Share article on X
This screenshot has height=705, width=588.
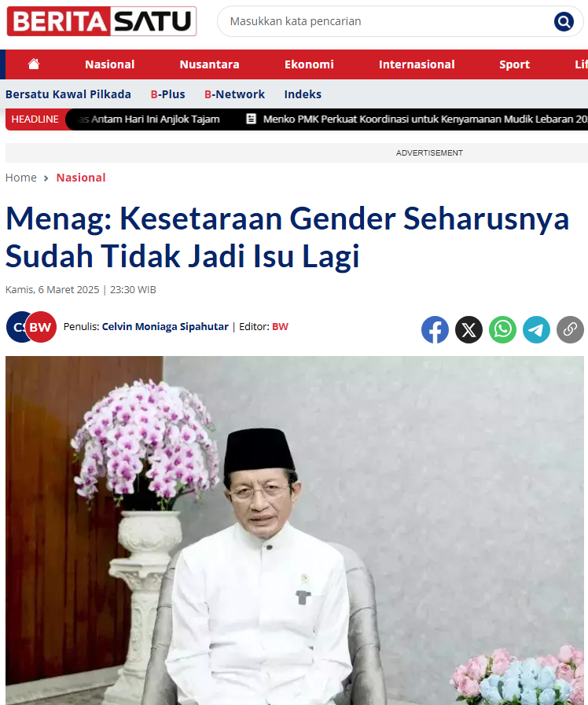click(x=469, y=329)
